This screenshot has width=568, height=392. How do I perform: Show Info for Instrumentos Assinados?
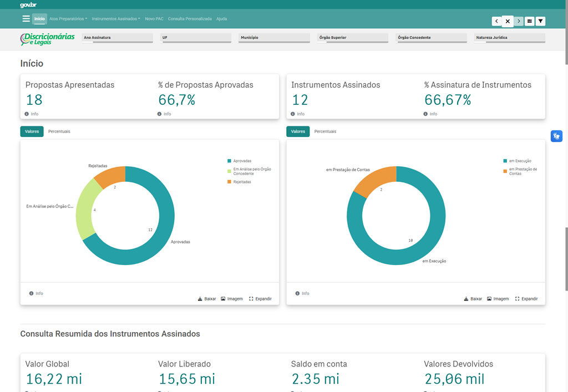297,114
